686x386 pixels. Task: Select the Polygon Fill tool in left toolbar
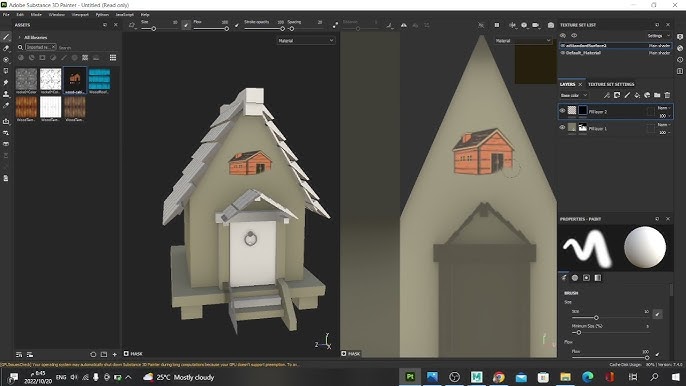point(6,71)
